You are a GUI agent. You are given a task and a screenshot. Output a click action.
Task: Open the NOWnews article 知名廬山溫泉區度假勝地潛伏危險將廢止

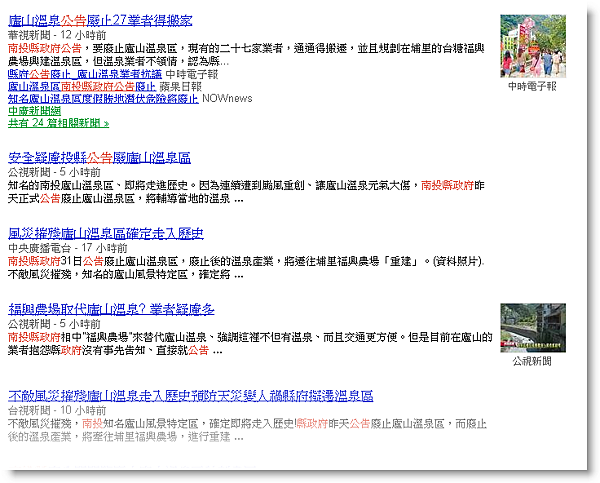103,98
